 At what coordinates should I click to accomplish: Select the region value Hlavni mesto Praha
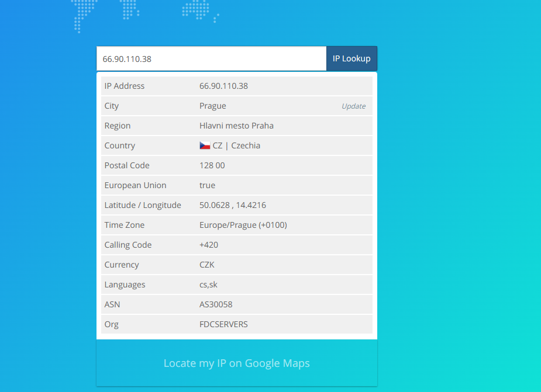point(236,126)
